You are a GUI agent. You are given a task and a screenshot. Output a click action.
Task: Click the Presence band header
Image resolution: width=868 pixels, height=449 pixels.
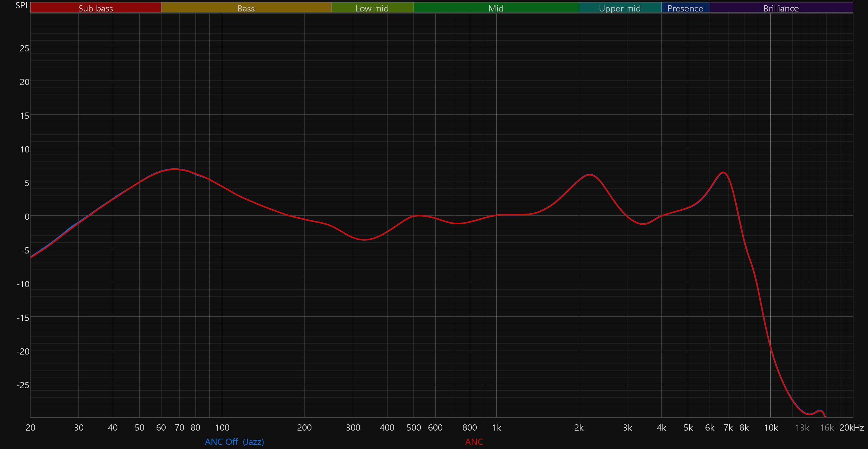point(685,8)
